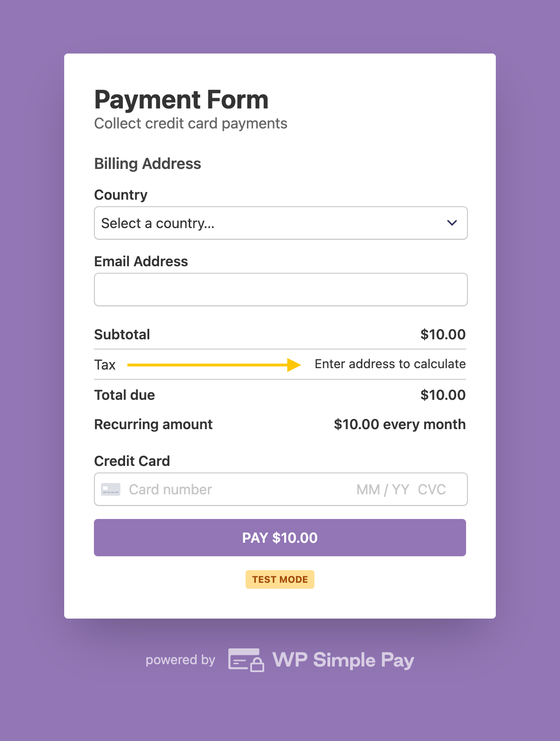Click the Recurring amount row
The image size is (560, 741).
(153, 424)
